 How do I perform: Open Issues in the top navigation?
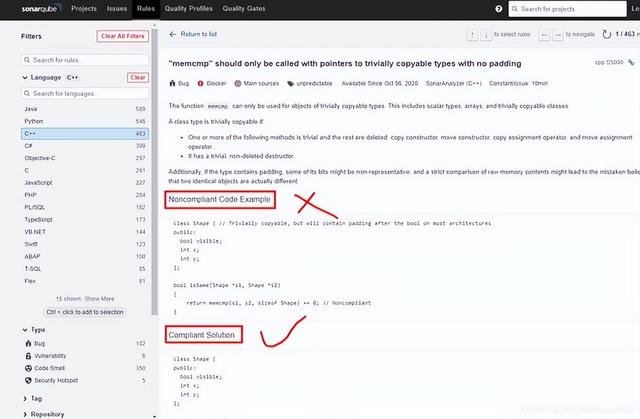point(117,9)
